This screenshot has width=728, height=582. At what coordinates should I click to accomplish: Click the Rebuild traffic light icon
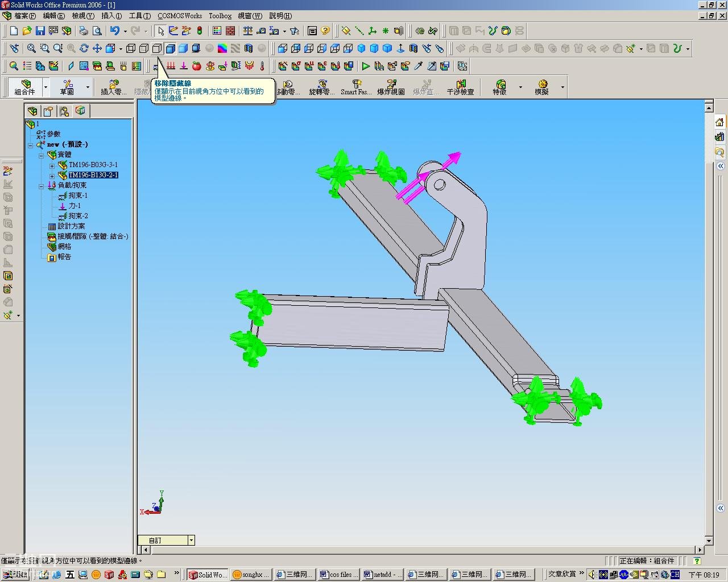click(200, 31)
